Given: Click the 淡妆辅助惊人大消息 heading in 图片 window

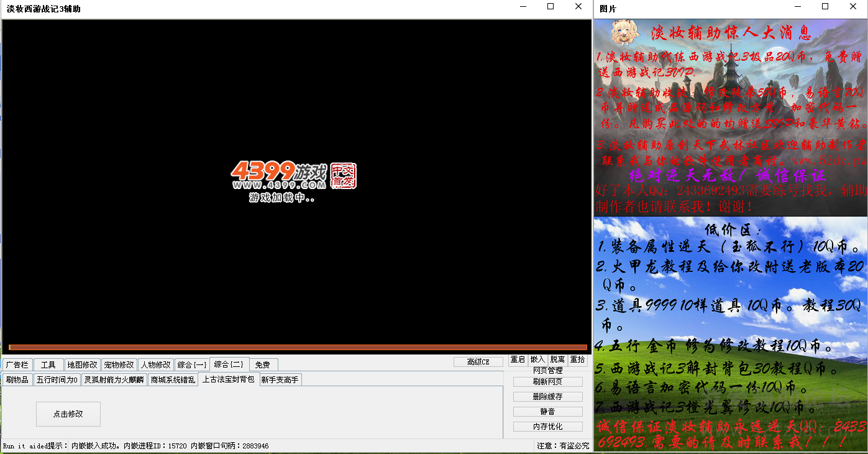Looking at the screenshot, I should [731, 32].
